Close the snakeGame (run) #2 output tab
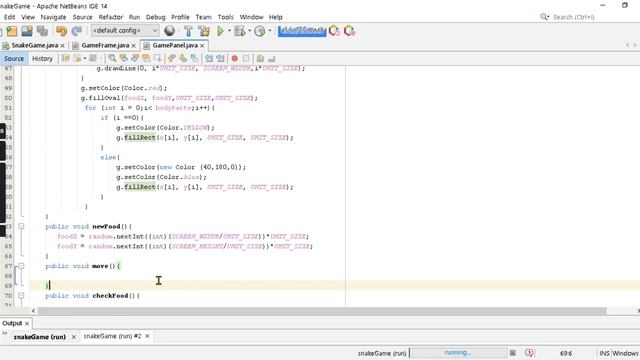640x360 pixels. click(x=147, y=336)
